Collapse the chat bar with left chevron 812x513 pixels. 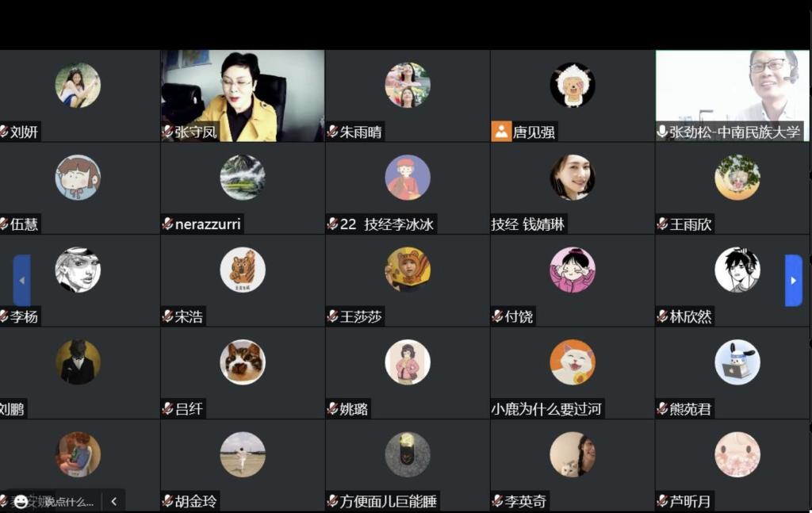114,501
